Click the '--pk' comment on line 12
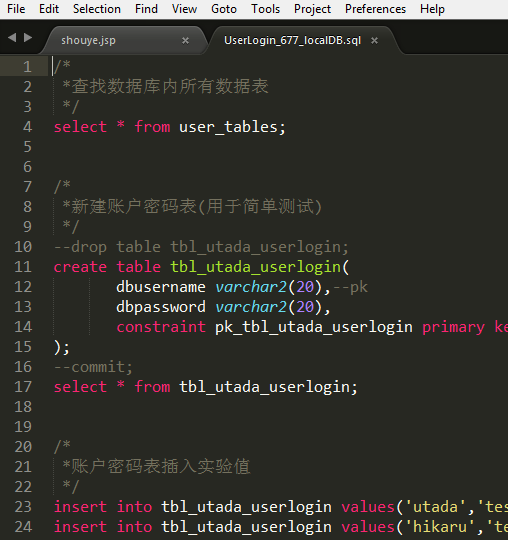Image resolution: width=508 pixels, height=540 pixels. pos(350,287)
